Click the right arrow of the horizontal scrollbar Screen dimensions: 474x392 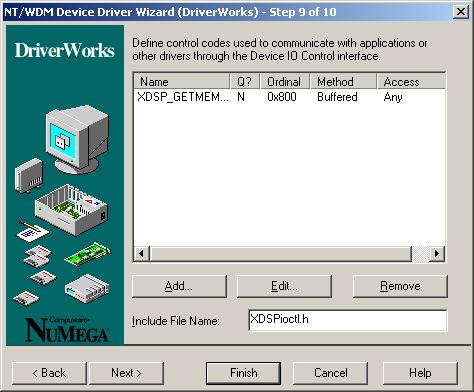(437, 254)
